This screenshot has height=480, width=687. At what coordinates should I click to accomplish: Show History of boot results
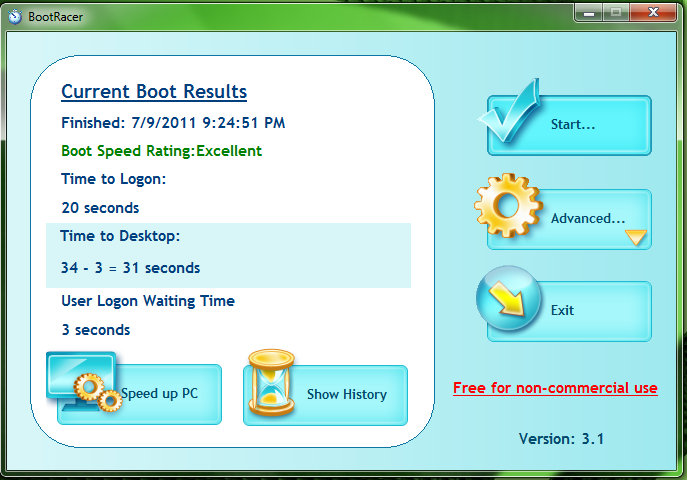click(x=326, y=395)
